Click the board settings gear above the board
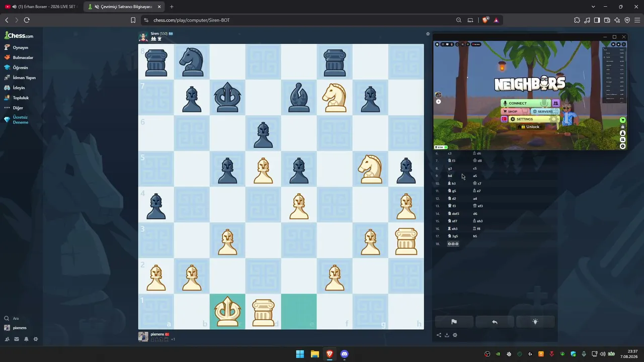The width and height of the screenshot is (644, 362). 428,34
